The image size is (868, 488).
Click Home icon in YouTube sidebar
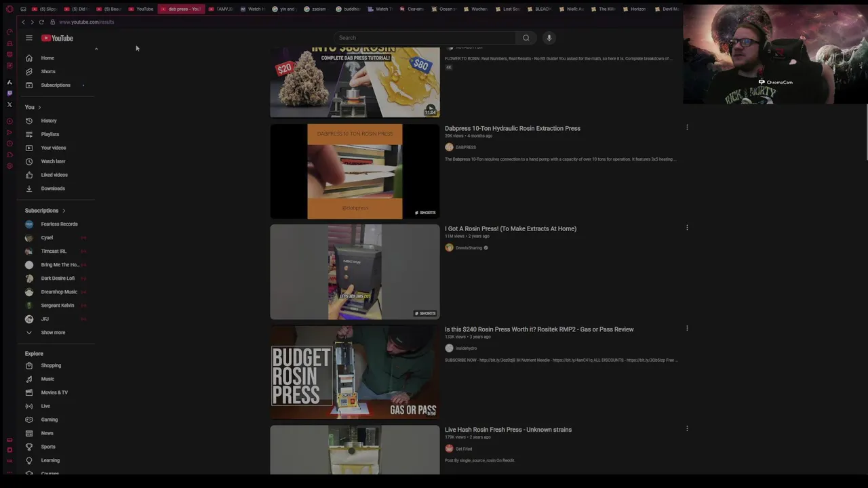point(29,58)
